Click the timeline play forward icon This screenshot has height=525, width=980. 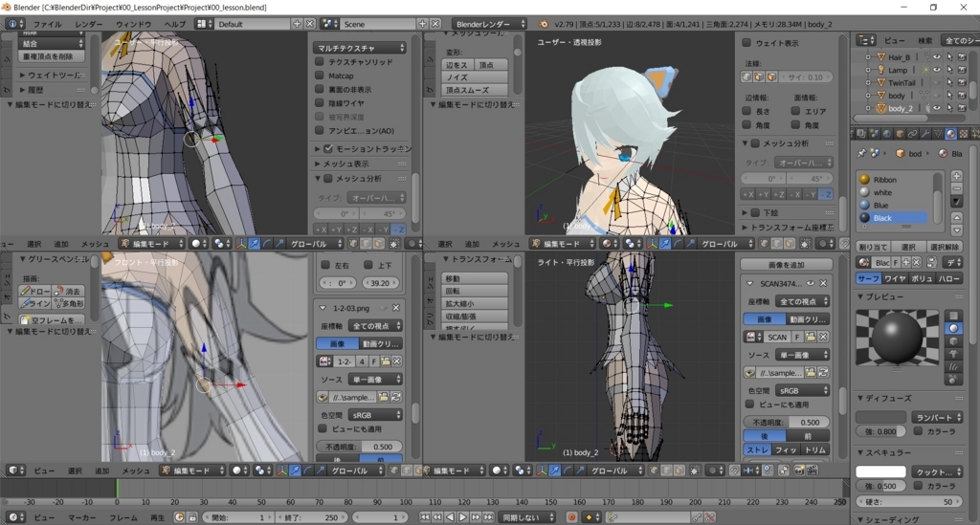click(463, 517)
